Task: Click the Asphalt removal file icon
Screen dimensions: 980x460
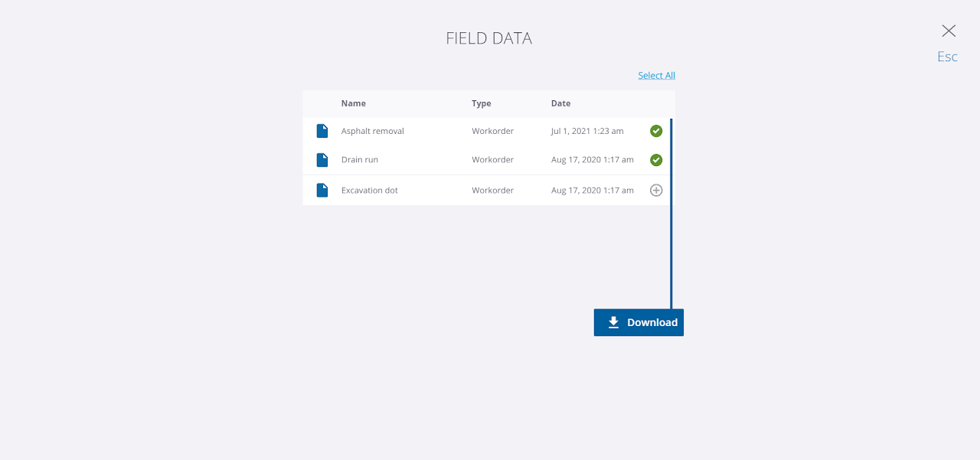Action: click(322, 131)
